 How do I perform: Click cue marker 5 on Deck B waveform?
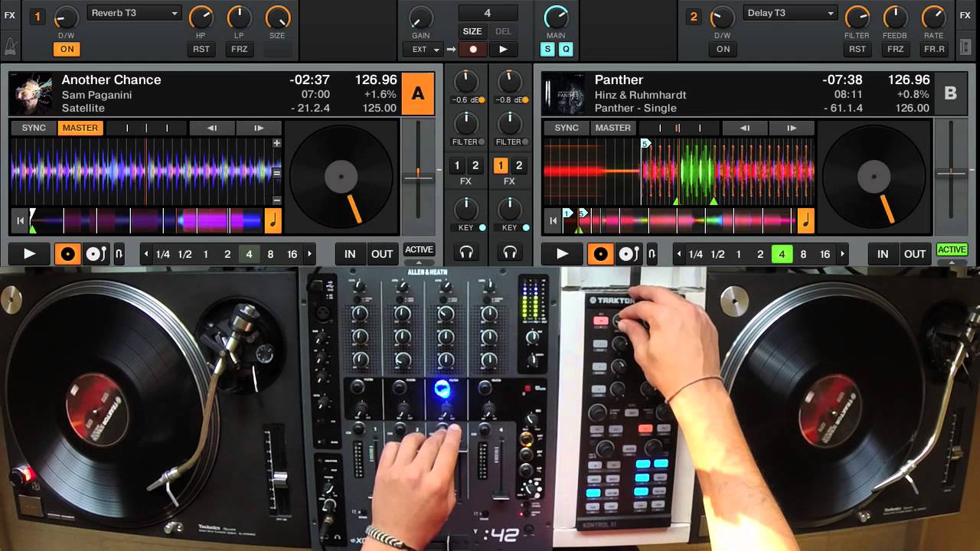[x=645, y=143]
